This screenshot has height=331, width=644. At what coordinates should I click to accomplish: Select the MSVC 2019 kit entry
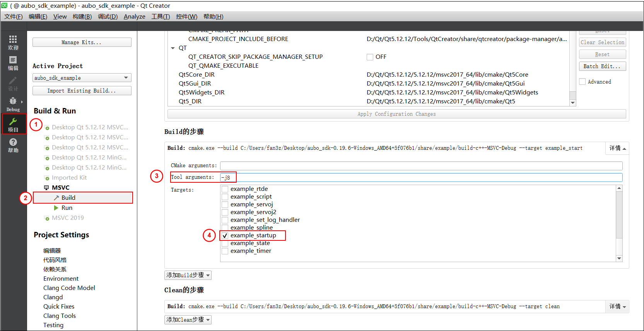(68, 218)
